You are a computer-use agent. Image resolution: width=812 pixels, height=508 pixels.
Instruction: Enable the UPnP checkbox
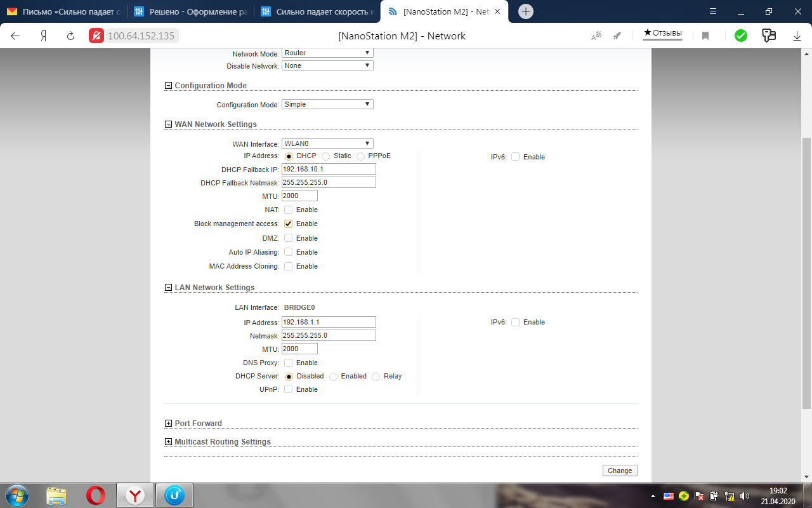[x=288, y=389]
